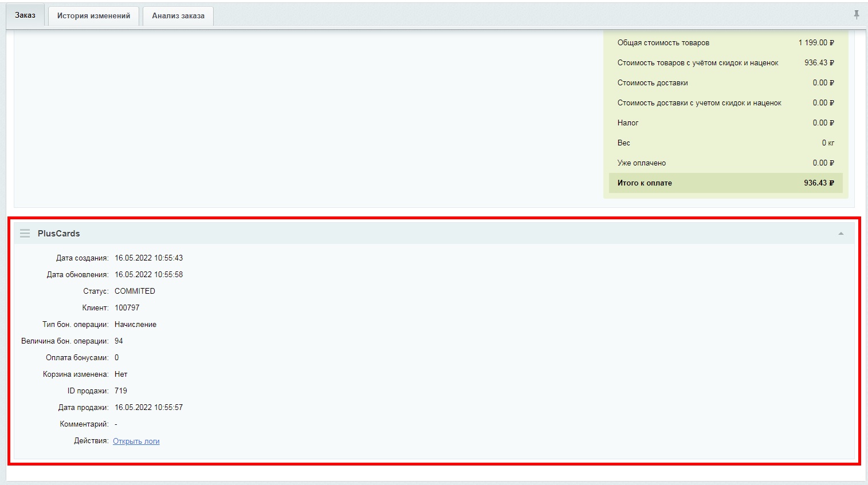868x485 pixels.
Task: Click the Общая стоимость товаров label
Action: [663, 43]
